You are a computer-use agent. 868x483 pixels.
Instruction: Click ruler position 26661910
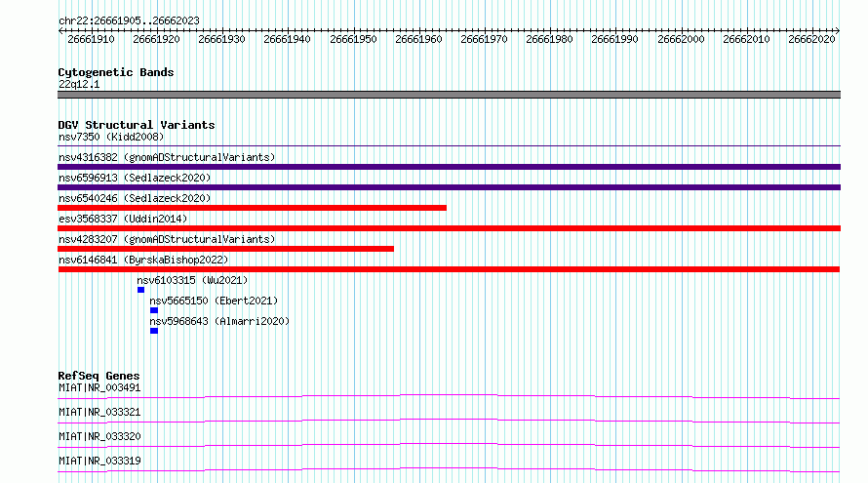[91, 39]
